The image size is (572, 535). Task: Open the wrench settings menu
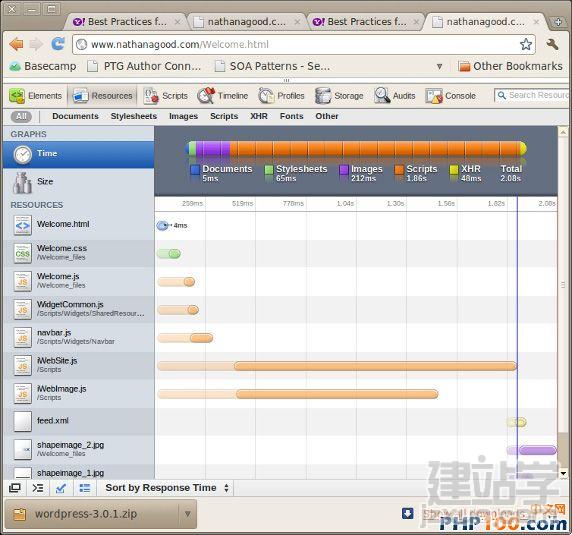(x=552, y=44)
